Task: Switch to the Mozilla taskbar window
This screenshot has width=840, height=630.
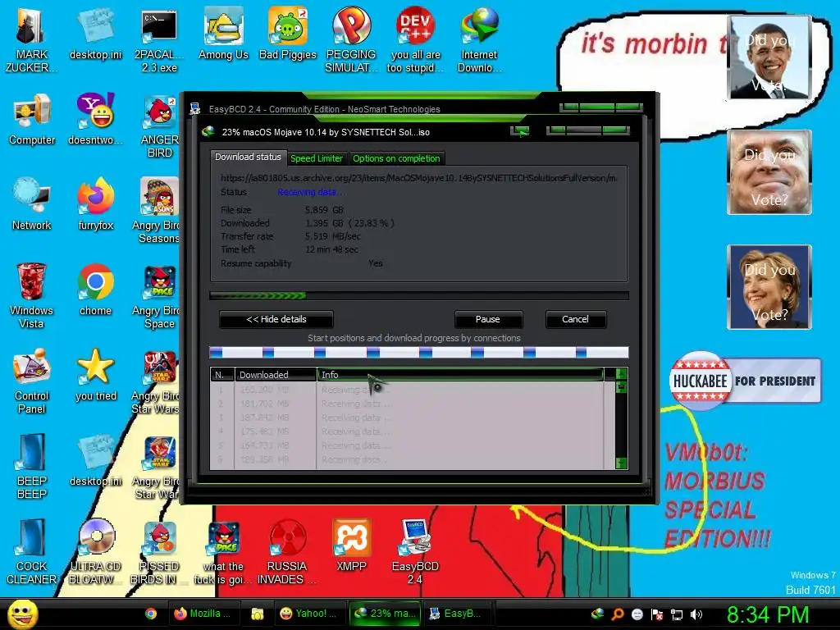Action: pos(203,614)
